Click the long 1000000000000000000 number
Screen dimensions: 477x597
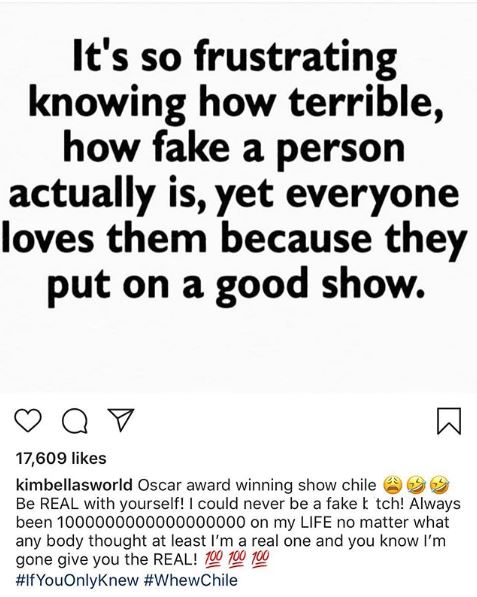pos(151,522)
